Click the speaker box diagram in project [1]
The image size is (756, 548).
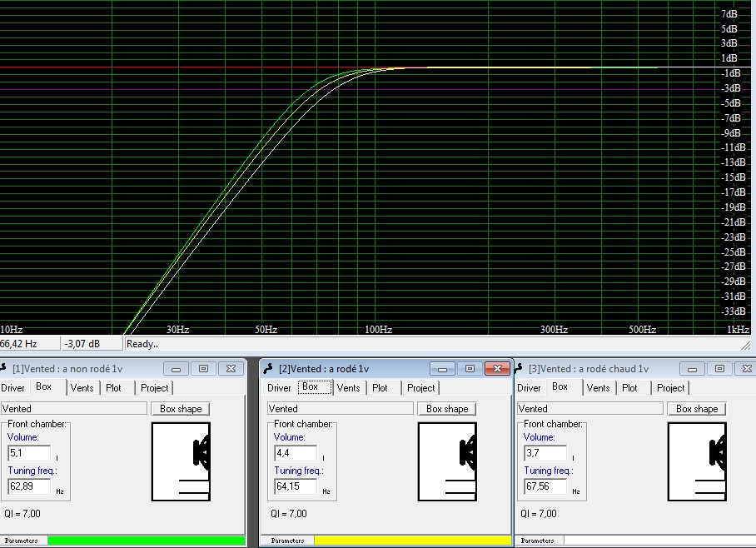click(181, 461)
